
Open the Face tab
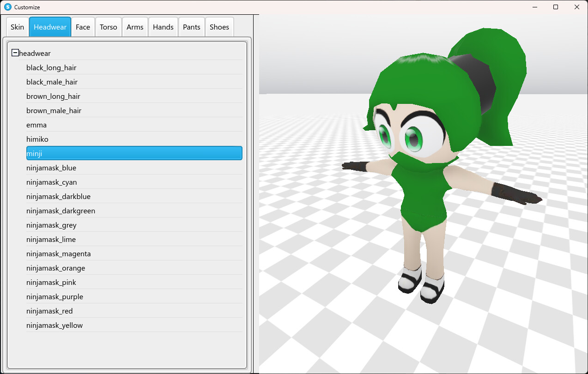(x=83, y=27)
